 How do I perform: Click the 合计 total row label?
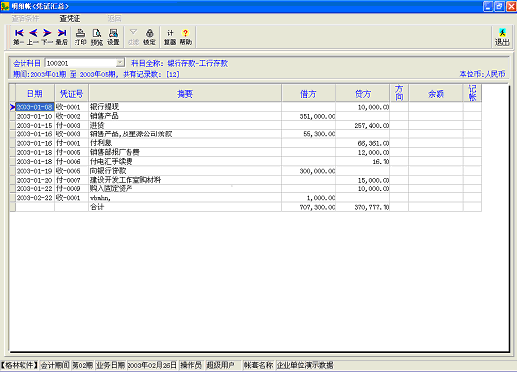[x=97, y=207]
